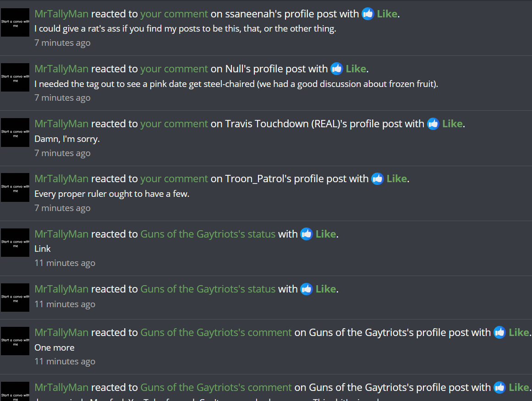
Task: Open MrTallyMan avatar in ssaneenah notification
Action: 15,22
